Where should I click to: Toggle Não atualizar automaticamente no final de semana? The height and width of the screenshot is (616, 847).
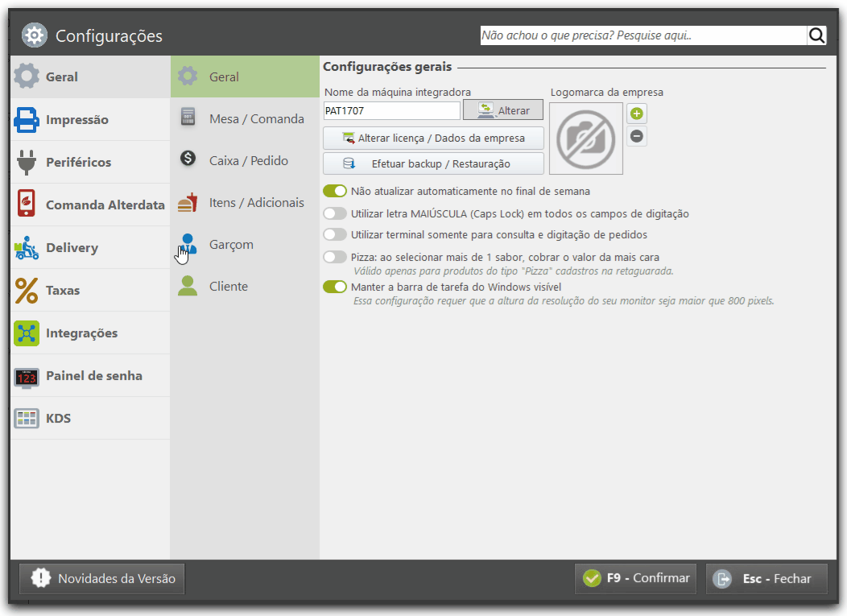(335, 192)
